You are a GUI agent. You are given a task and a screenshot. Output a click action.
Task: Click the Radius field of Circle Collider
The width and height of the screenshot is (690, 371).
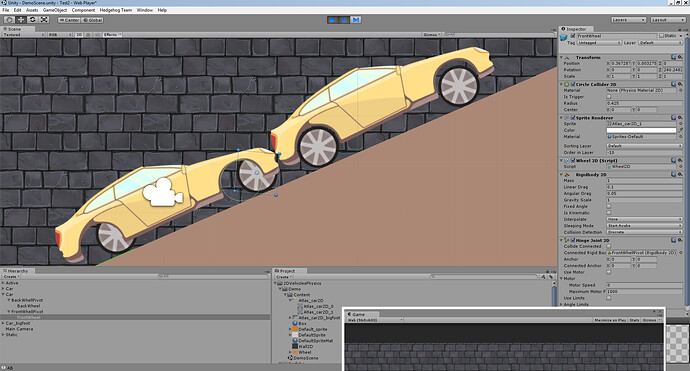pyautogui.click(x=644, y=103)
